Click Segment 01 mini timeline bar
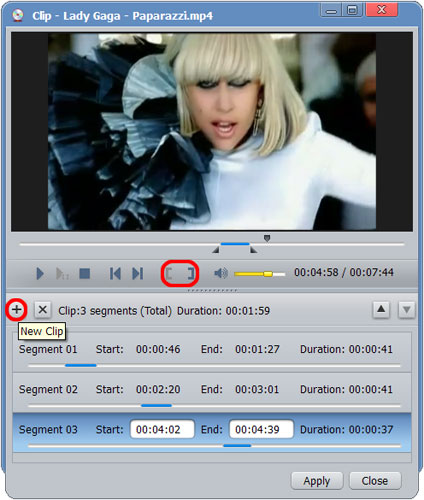 click(x=214, y=366)
